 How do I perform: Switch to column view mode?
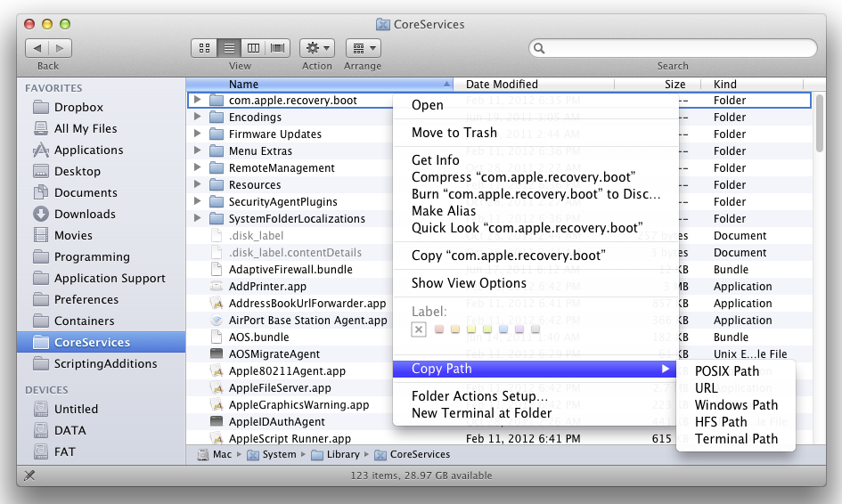click(253, 48)
